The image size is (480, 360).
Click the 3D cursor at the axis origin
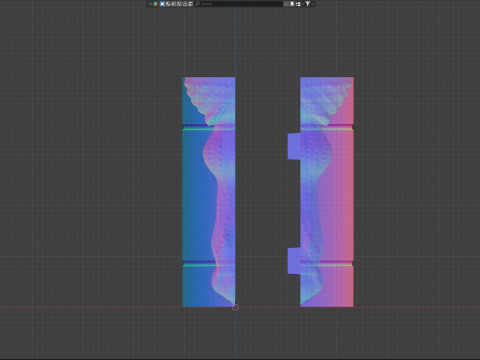[235, 307]
